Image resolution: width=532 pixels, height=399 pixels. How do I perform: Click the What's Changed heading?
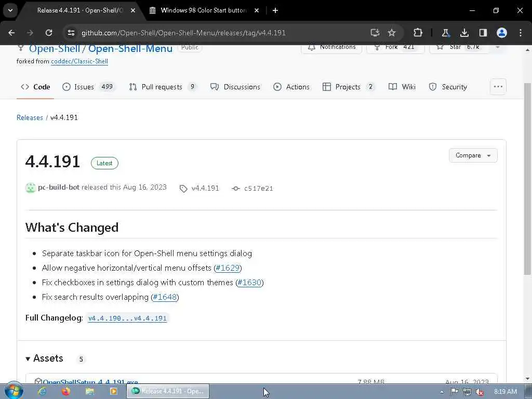pos(72,228)
